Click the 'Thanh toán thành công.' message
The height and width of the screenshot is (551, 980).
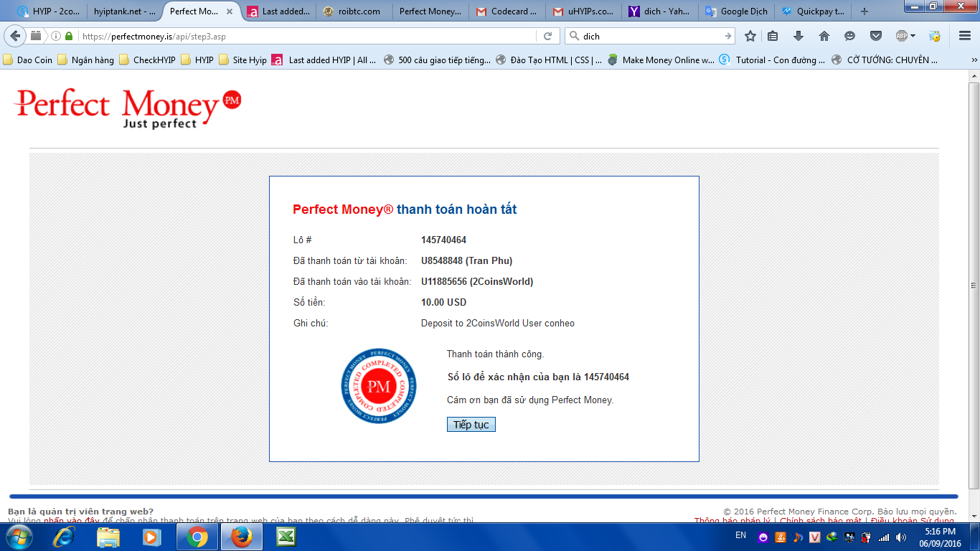coord(496,354)
